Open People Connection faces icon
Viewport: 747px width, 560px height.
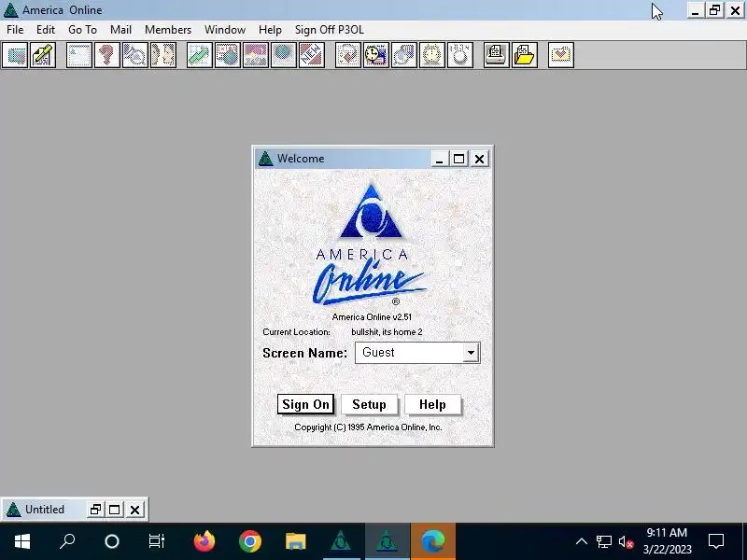coord(163,55)
